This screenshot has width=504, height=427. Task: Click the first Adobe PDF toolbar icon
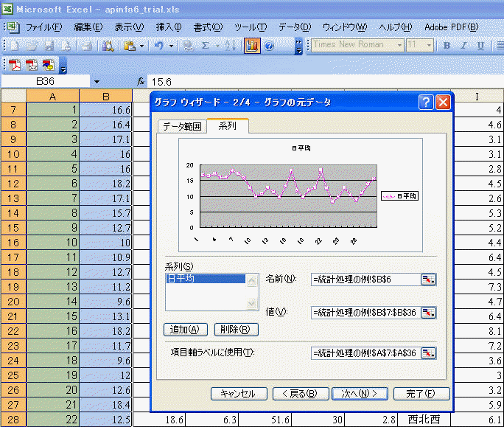(15, 65)
